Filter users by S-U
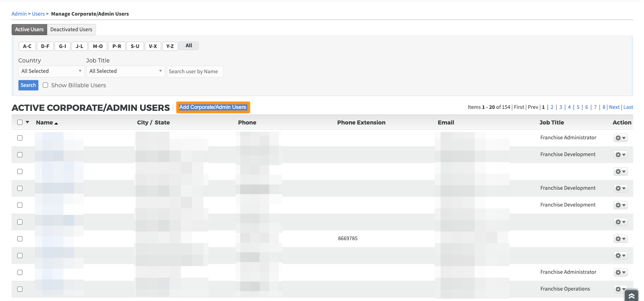Screen dimensions: 644x301 (135, 46)
